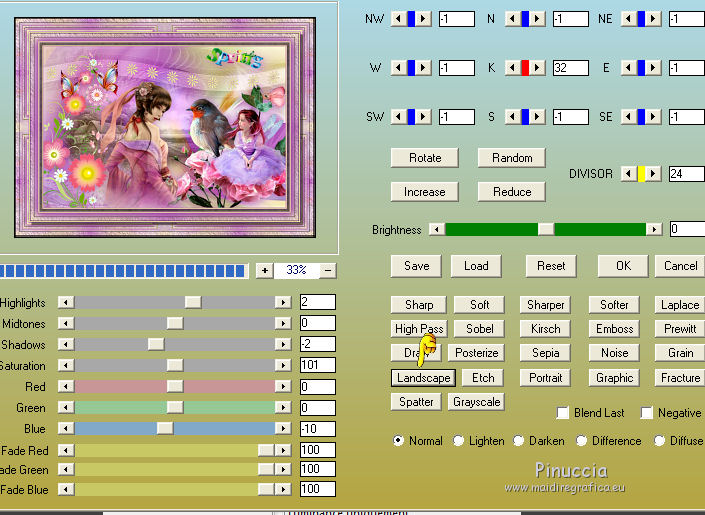The image size is (705, 515).
Task: Click the DIVISOR value input field
Action: coord(687,174)
